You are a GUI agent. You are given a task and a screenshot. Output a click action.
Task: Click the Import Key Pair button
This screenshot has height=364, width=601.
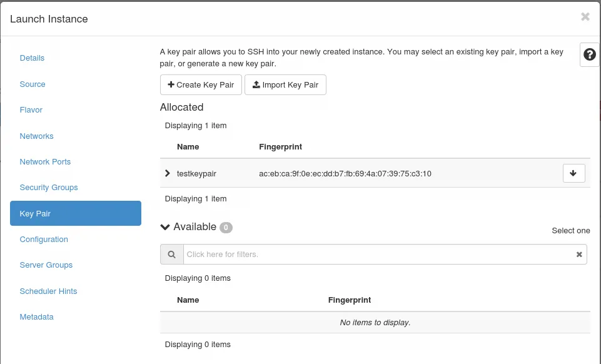[285, 85]
